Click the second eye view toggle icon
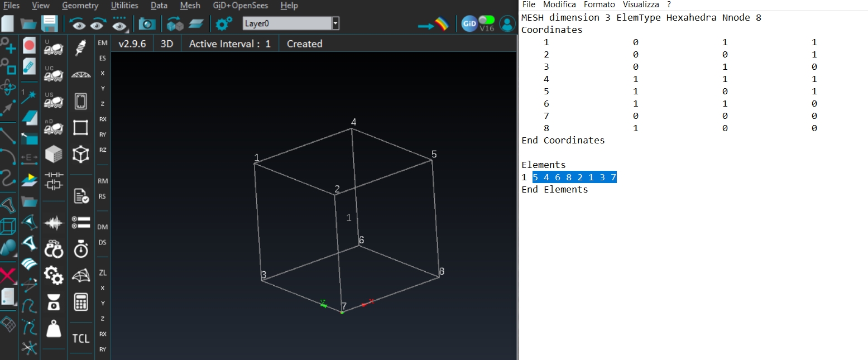Viewport: 868px width, 360px height. pos(99,23)
